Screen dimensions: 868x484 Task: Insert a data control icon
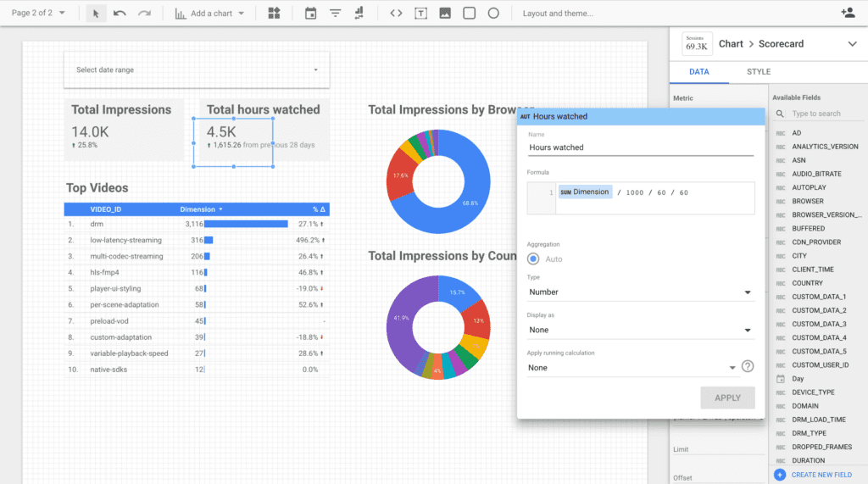tap(359, 14)
